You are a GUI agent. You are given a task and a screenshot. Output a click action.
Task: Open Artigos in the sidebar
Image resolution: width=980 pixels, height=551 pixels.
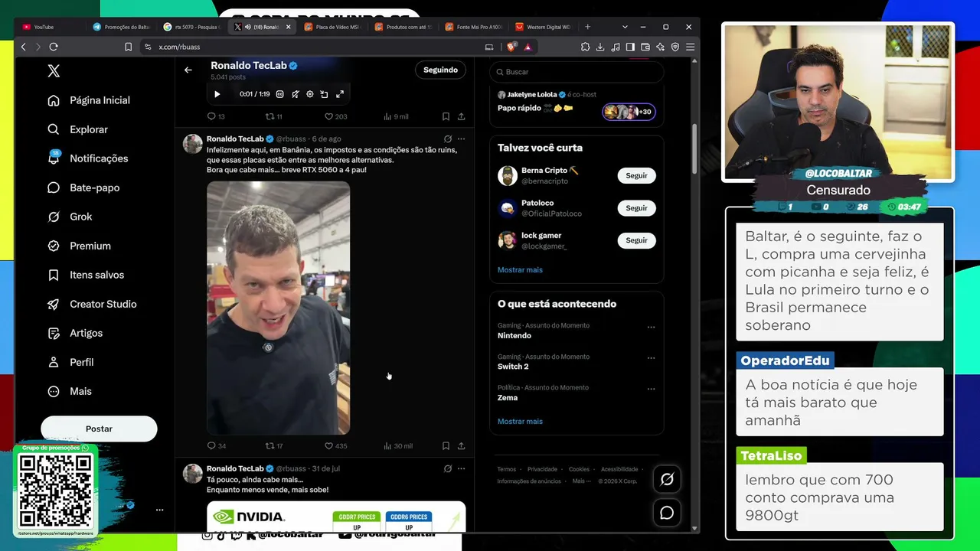pyautogui.click(x=75, y=333)
